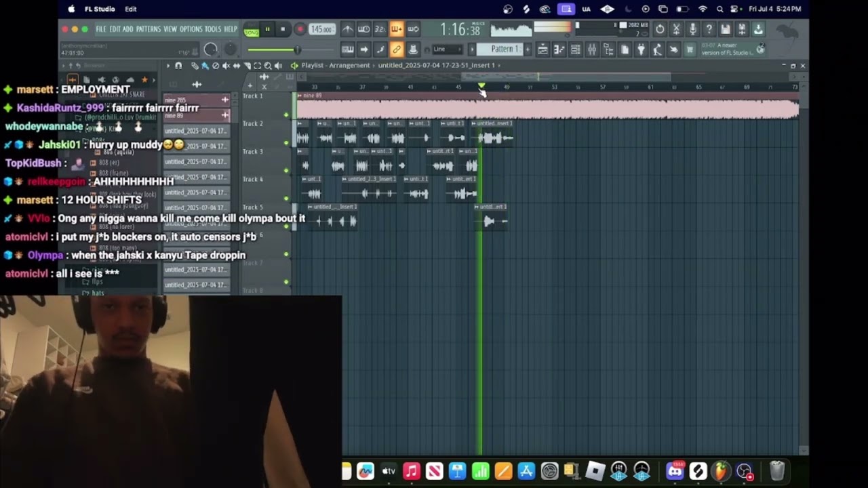
Task: Open the OPTIONS menu
Action: [191, 29]
